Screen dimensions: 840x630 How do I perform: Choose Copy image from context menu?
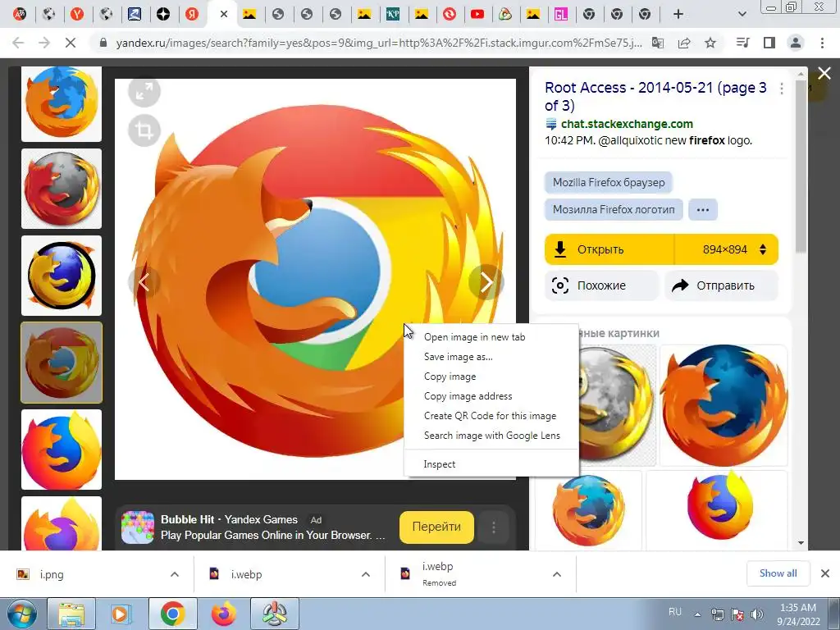[x=491, y=377]
